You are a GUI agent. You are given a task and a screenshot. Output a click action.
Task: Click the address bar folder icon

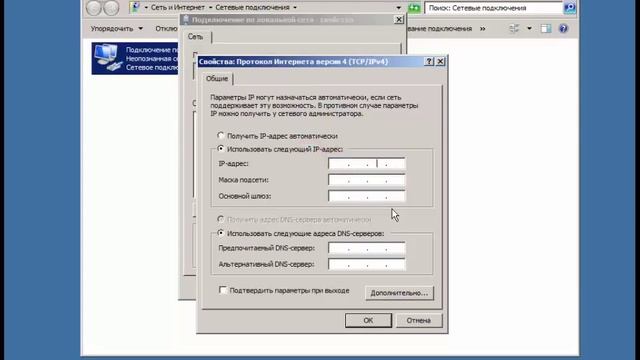135,7
